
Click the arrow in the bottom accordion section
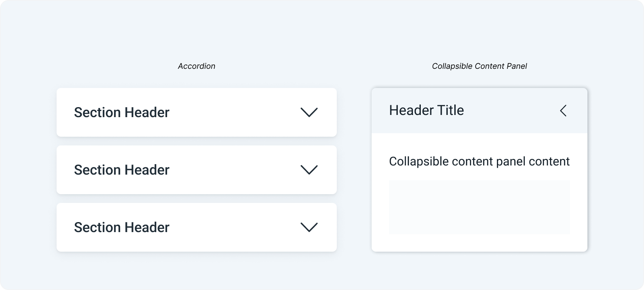(x=309, y=227)
